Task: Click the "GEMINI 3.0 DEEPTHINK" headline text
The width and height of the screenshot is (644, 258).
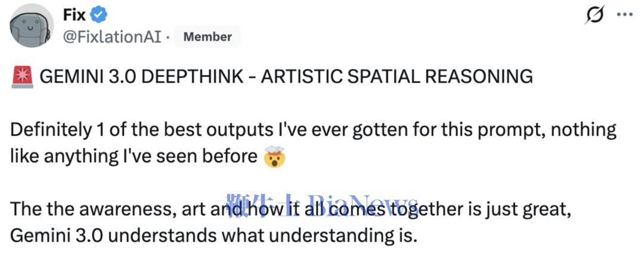Action: [x=141, y=77]
